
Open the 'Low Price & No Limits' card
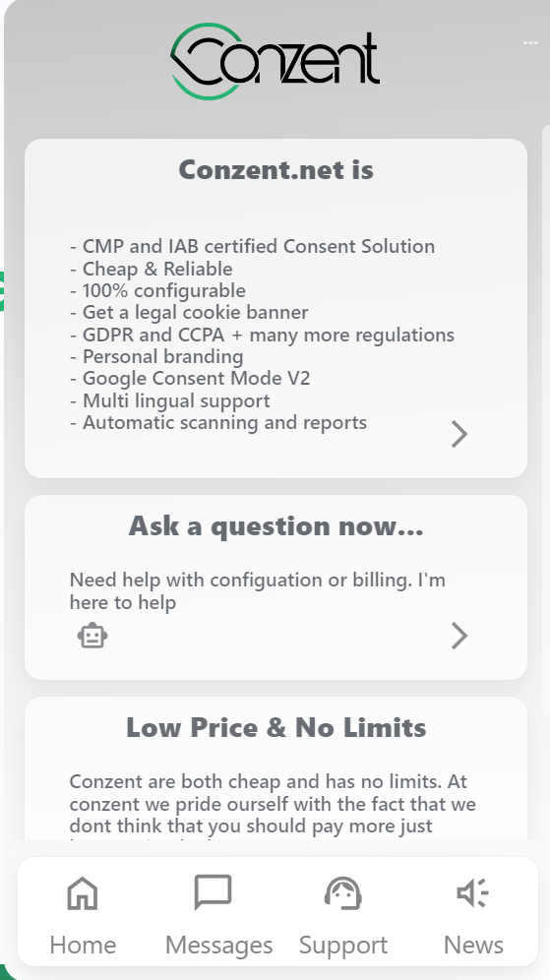(275, 768)
